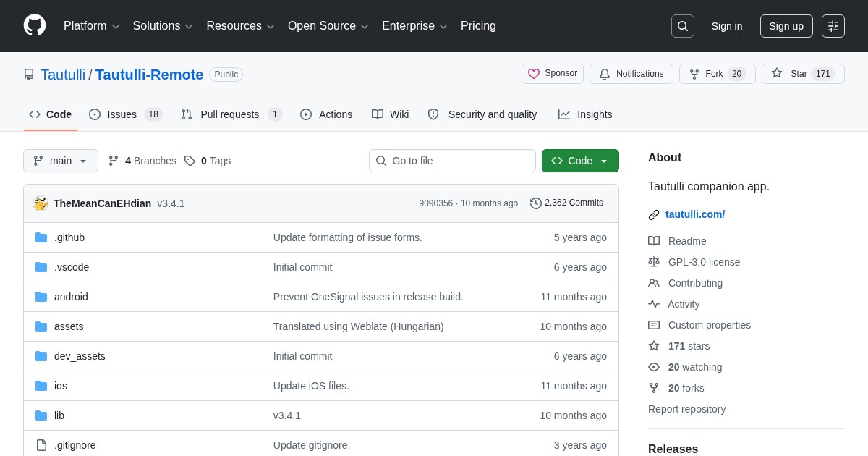Click the Go to file search field
Screen dimensions: 868x456
[452, 161]
